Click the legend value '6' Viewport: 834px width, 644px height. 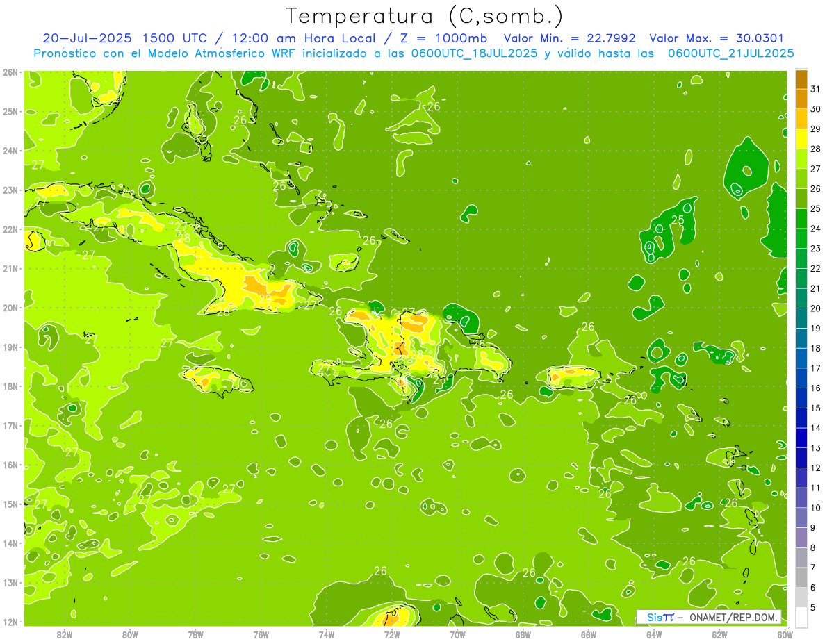click(813, 588)
